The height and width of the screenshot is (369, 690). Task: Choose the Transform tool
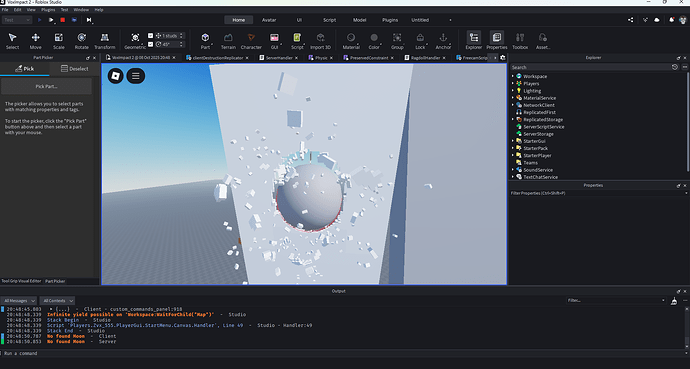pyautogui.click(x=105, y=41)
